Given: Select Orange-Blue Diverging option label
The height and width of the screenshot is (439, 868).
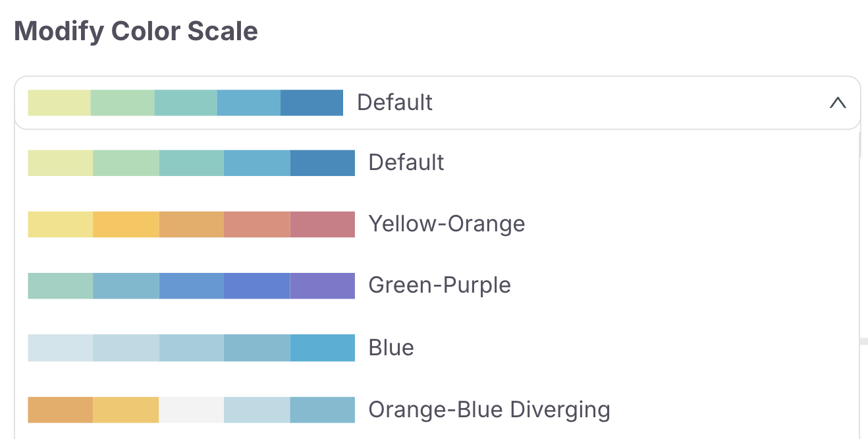Looking at the screenshot, I should coord(489,409).
